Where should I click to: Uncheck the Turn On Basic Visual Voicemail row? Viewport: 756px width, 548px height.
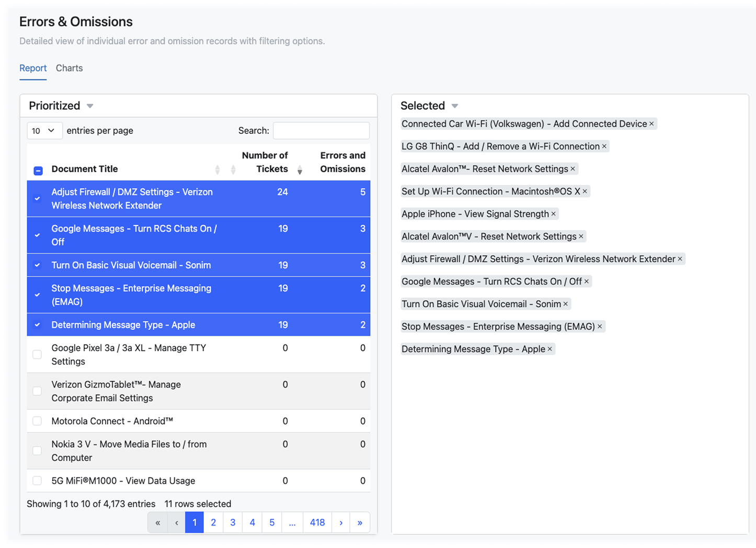click(37, 265)
